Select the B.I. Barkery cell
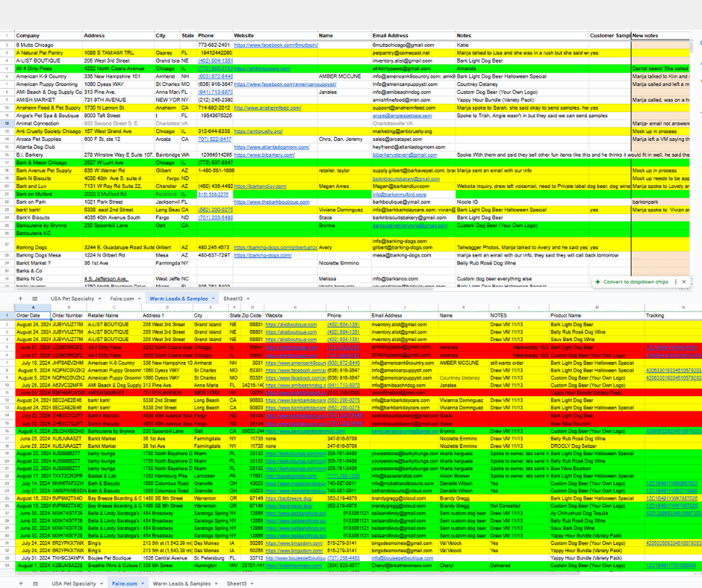Screen dimensions: 702x588 49,154
